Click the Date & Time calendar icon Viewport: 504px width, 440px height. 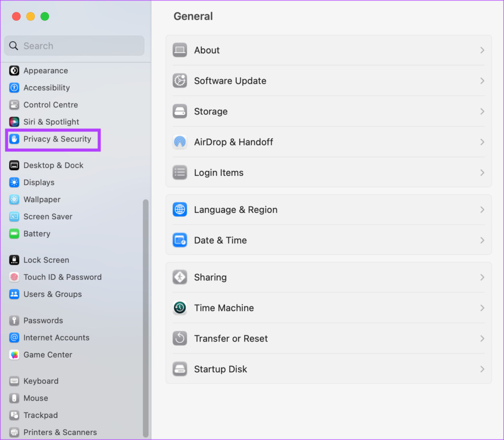pos(180,240)
